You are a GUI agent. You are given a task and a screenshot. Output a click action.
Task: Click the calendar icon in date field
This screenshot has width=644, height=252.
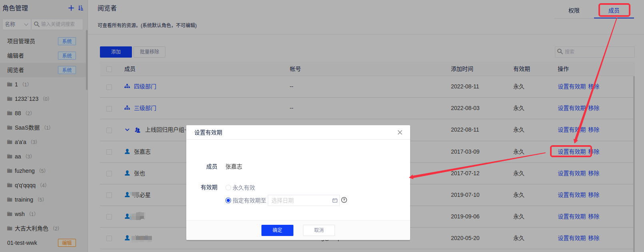[335, 200]
